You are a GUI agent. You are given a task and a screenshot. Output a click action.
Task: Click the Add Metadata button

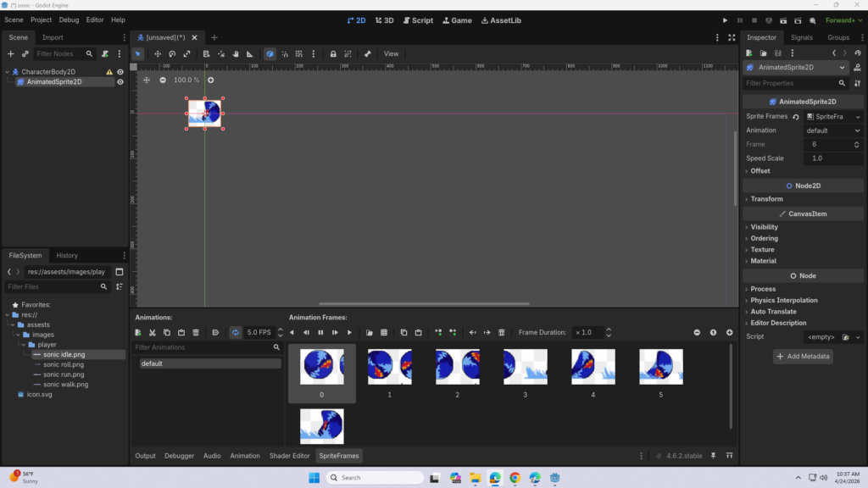(803, 357)
